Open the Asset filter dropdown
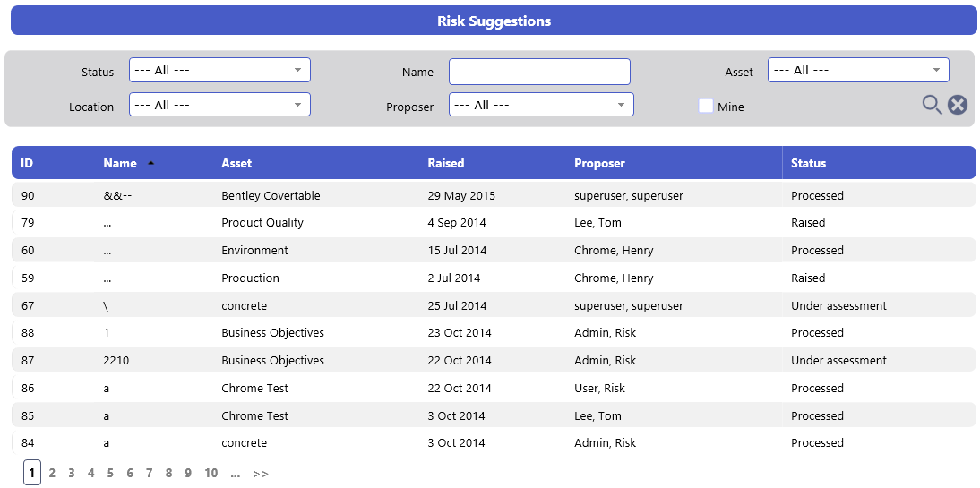980x488 pixels. [x=858, y=70]
